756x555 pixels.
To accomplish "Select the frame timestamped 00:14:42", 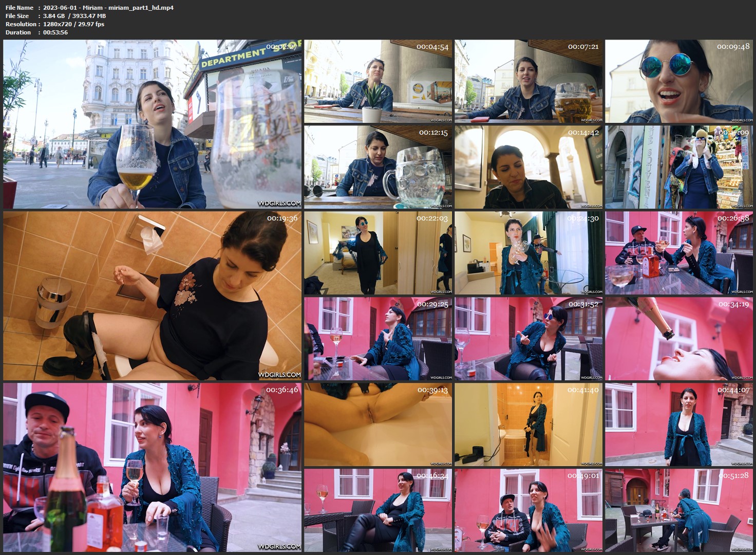I will coord(528,167).
